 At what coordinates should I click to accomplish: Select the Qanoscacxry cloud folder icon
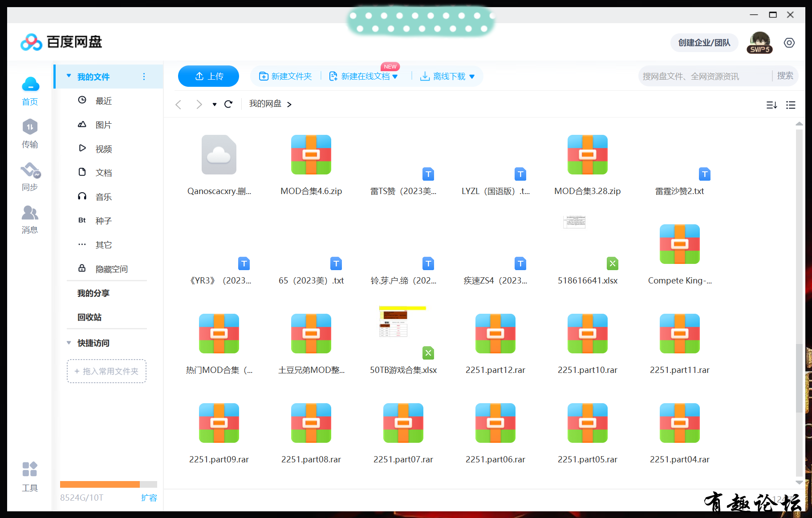coord(219,154)
